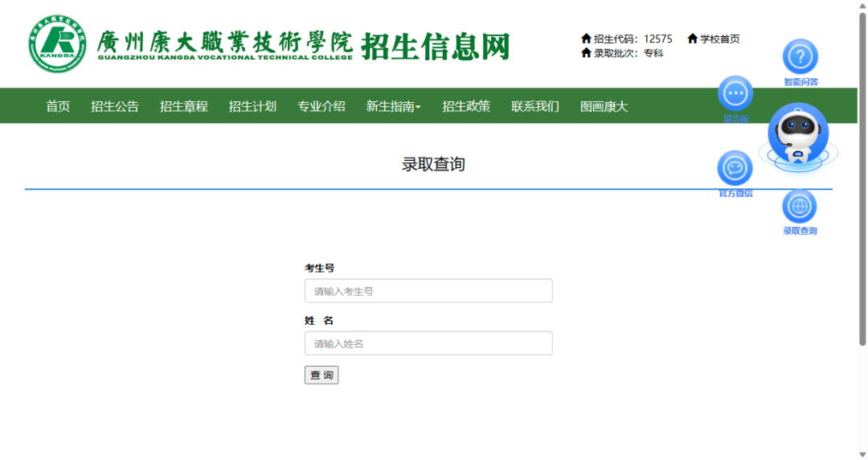This screenshot has height=460, width=868.
Task: Open the 专业介绍 menu item
Action: pyautogui.click(x=321, y=106)
